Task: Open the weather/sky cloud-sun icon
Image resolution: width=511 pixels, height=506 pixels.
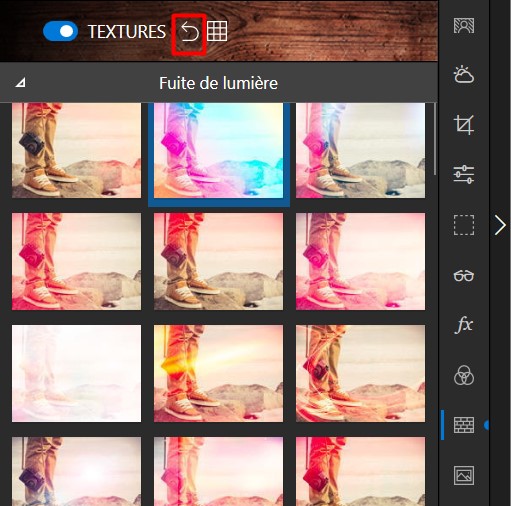Action: 464,75
